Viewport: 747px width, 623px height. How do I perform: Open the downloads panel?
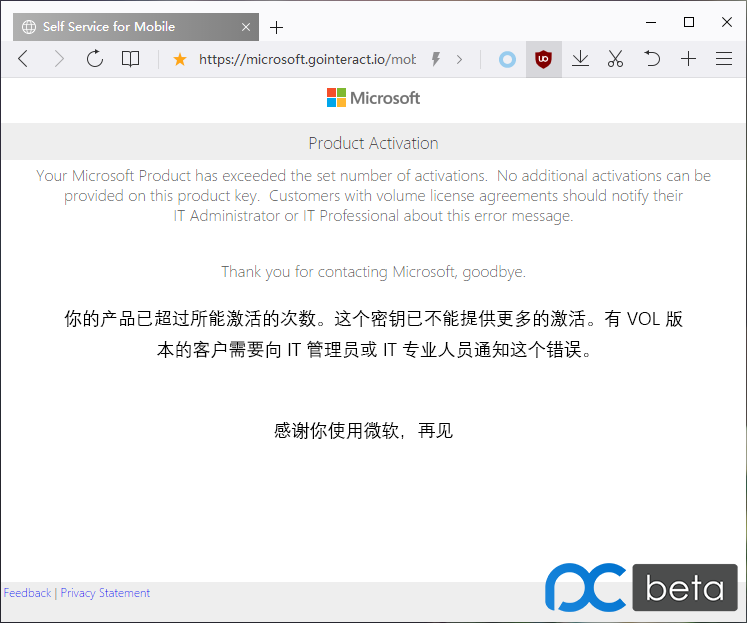click(x=580, y=59)
